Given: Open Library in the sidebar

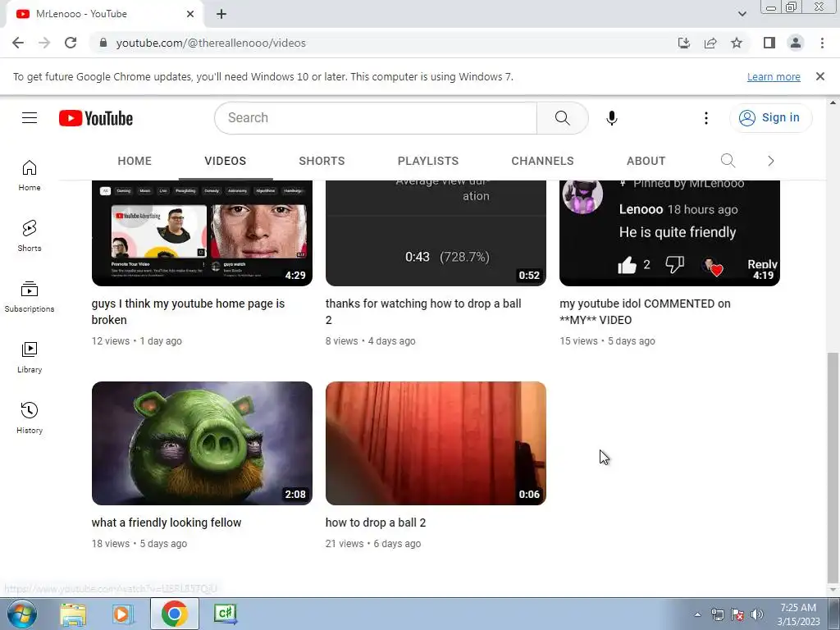Looking at the screenshot, I should 30,358.
